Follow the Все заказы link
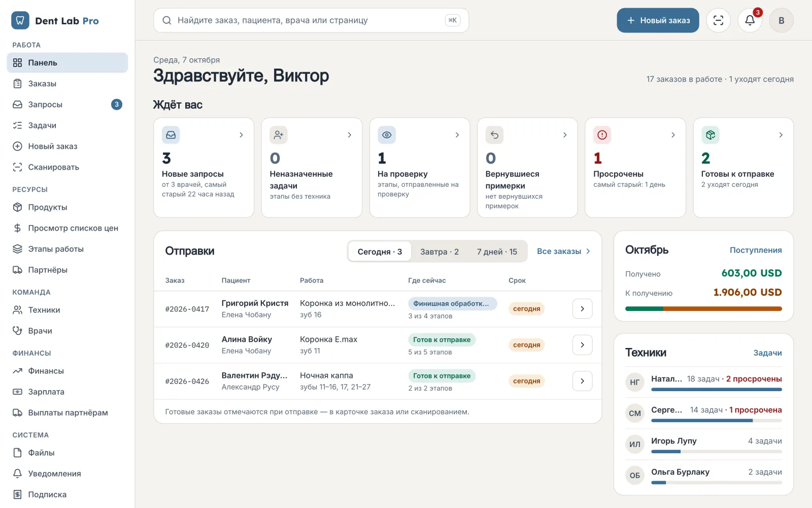Viewport: 812px width, 508px height. coord(563,251)
